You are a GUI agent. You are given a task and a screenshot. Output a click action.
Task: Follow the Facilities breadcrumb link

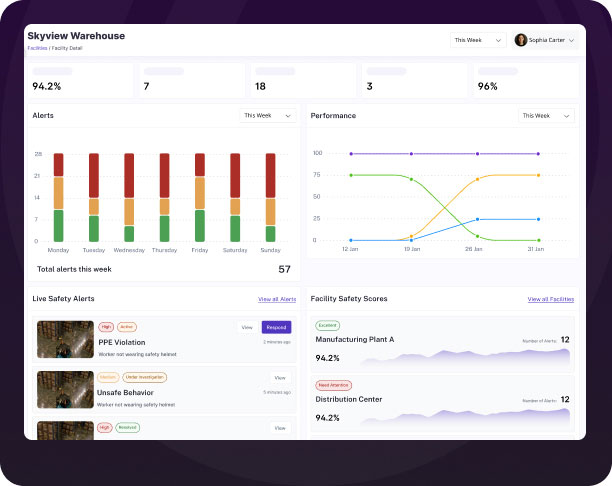pos(37,48)
